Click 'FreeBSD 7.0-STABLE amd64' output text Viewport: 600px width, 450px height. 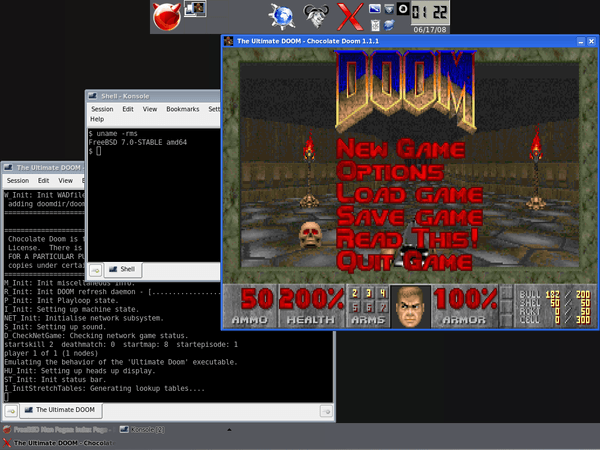(x=137, y=142)
